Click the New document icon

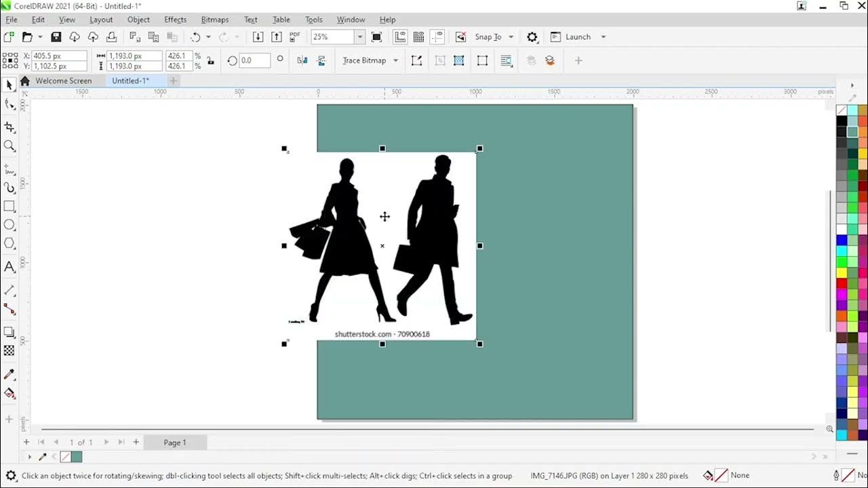9,37
